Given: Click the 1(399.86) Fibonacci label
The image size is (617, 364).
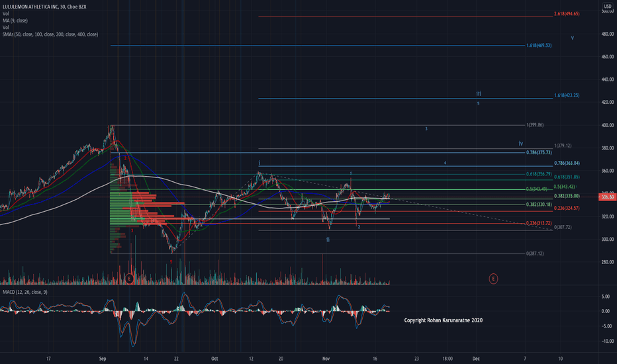Looking at the screenshot, I should point(535,125).
